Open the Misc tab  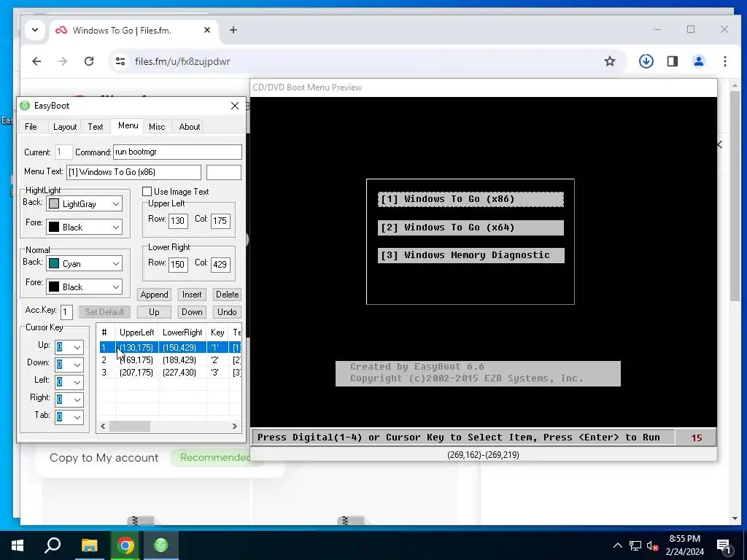coord(157,127)
